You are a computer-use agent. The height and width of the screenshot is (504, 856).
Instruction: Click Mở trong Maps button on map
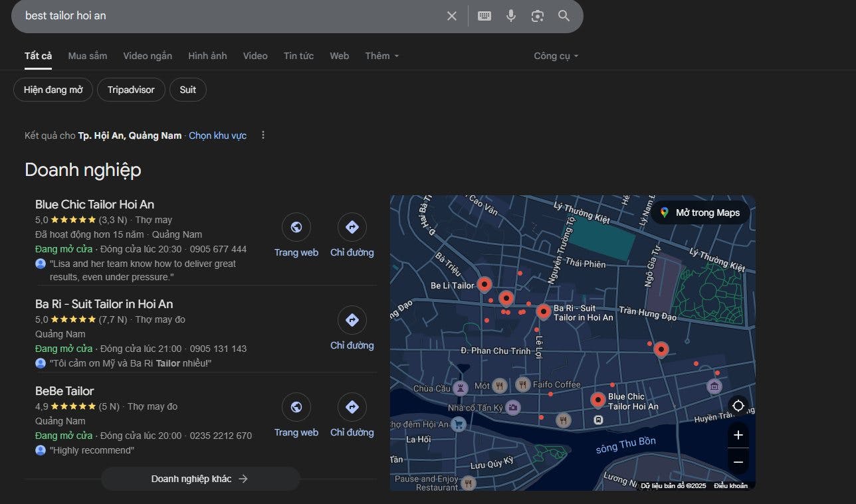tap(700, 212)
